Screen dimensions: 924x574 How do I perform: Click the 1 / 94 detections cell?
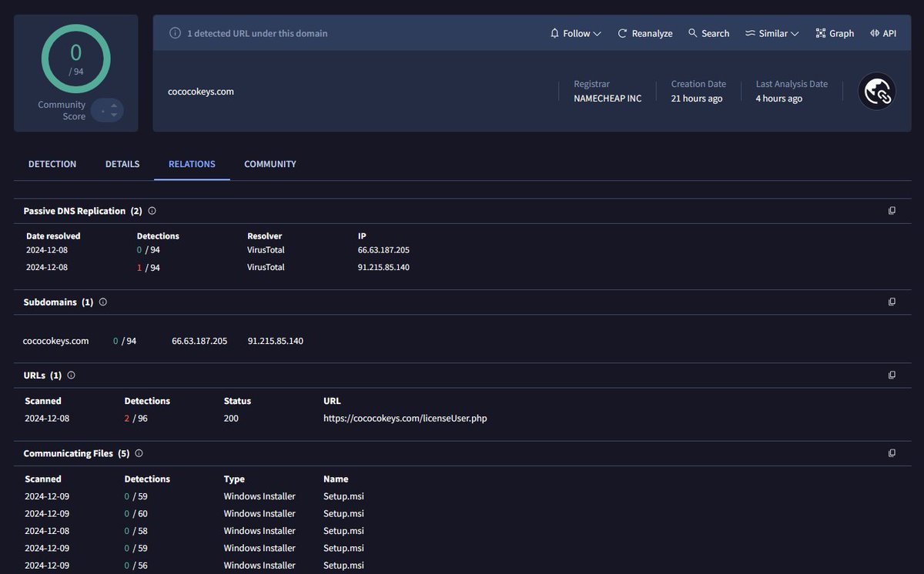[149, 267]
